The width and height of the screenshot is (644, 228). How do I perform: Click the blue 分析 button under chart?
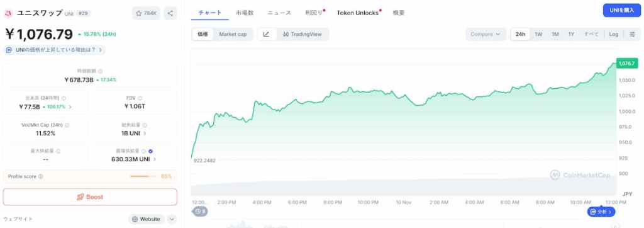coord(601,212)
